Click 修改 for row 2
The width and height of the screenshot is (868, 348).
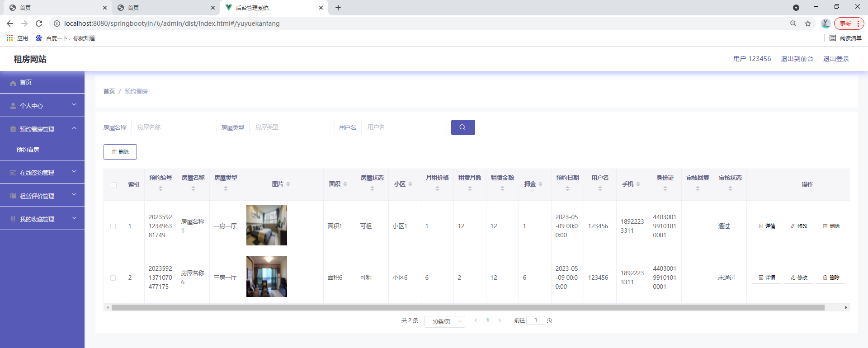pos(799,277)
